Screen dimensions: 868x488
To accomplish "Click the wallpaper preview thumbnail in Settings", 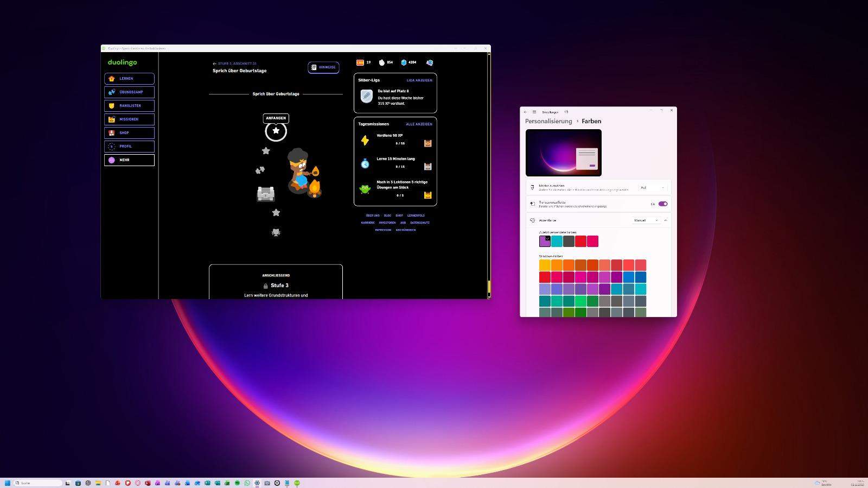I will pos(564,153).
